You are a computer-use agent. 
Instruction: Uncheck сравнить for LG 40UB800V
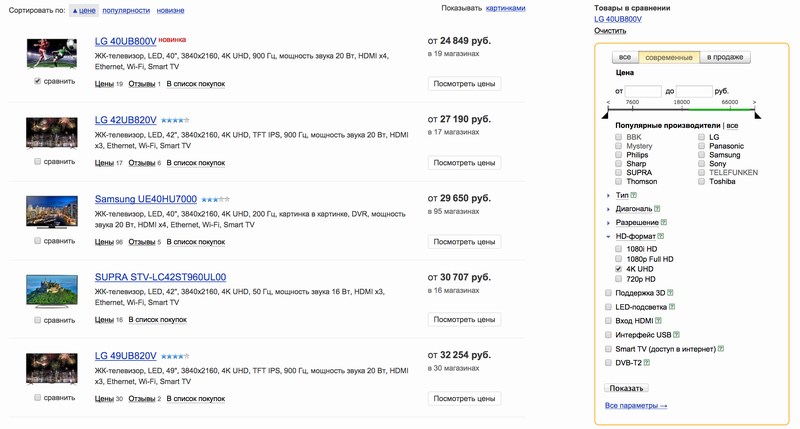[37, 81]
